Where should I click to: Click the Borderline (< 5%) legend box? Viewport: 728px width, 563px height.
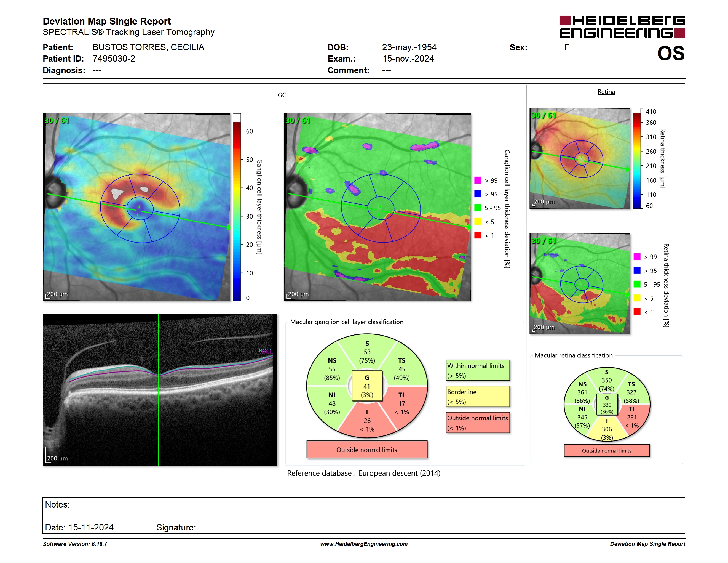coord(478,397)
